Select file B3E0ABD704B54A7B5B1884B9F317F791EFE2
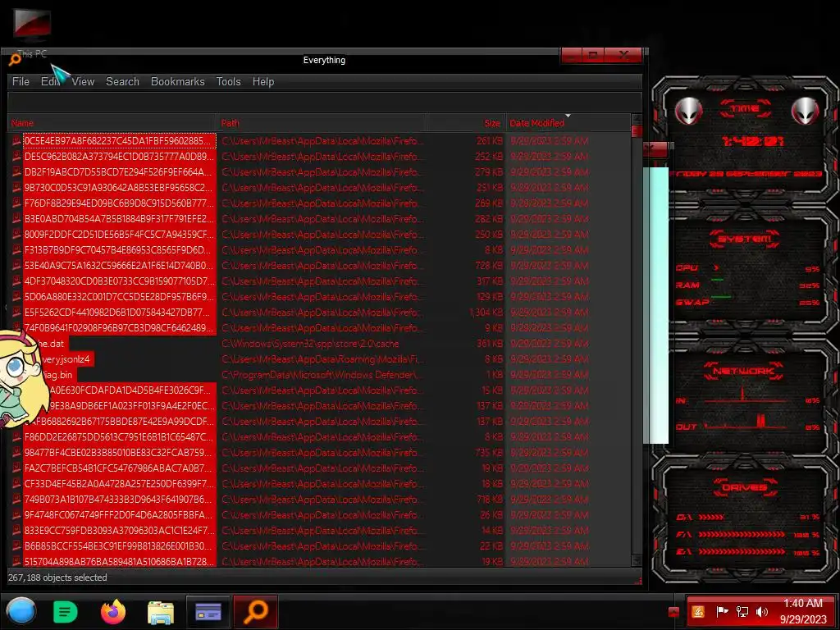This screenshot has width=840, height=630. 120,218
